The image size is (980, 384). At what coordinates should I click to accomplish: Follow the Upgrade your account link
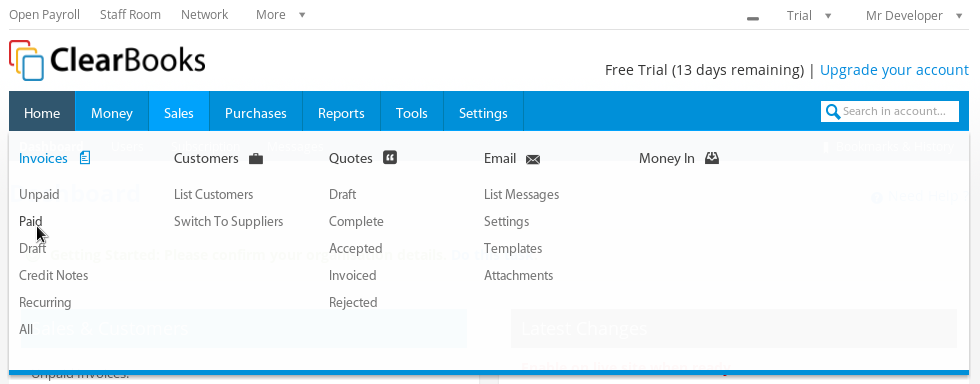[894, 70]
